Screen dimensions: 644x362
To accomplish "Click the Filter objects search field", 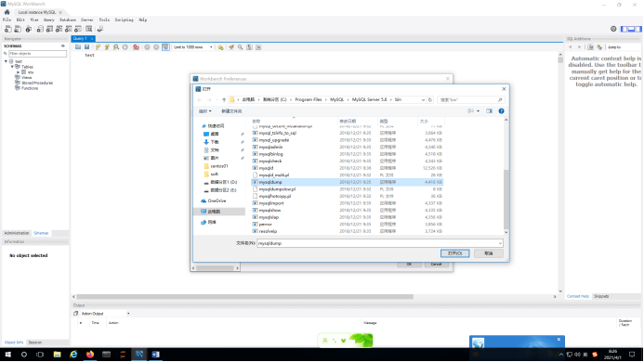I will [37, 54].
